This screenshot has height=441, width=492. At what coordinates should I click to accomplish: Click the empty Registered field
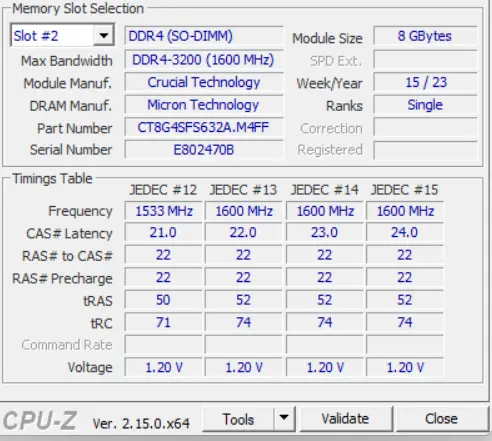425,150
